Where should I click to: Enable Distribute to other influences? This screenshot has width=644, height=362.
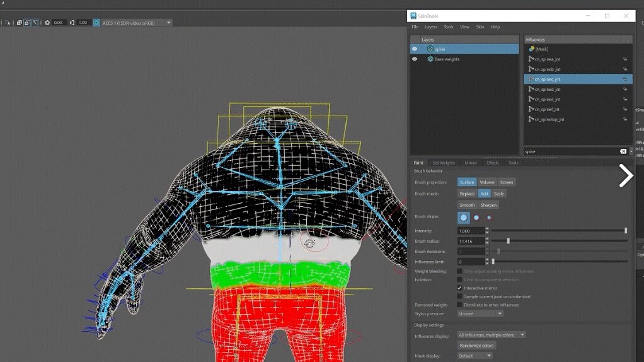(x=459, y=305)
